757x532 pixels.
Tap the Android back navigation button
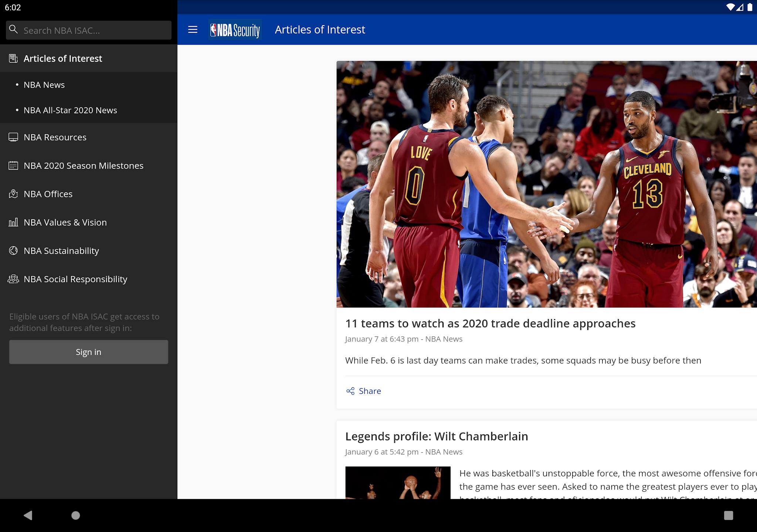tap(28, 515)
